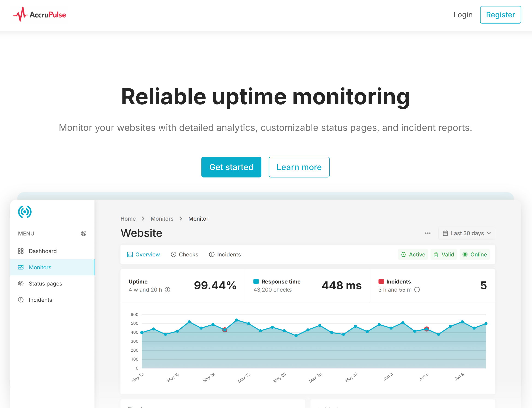
Task: Click the first red incident point on chart
Action: tap(225, 330)
